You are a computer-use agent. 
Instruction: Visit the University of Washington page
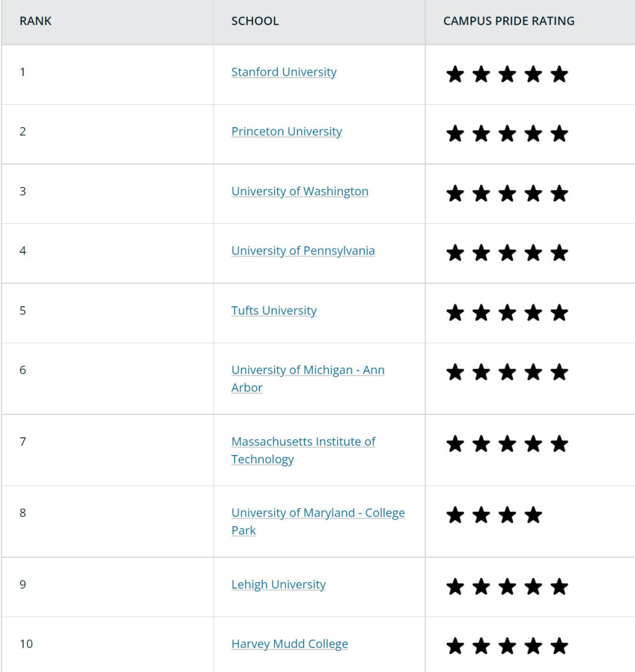[x=300, y=191]
